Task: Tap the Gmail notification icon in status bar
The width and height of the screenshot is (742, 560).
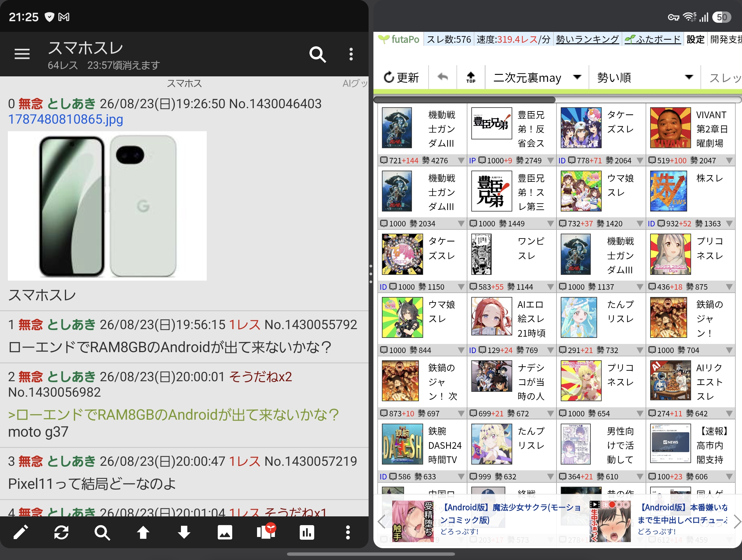Action: pyautogui.click(x=64, y=17)
